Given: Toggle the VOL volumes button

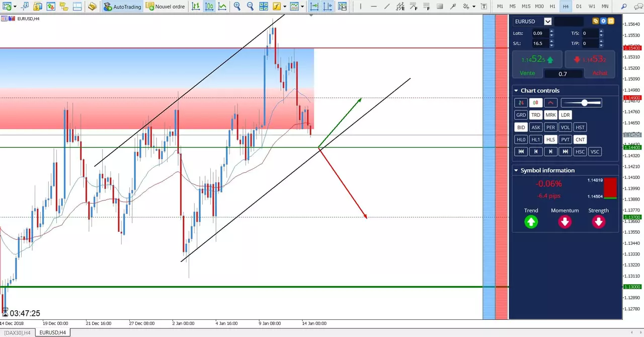Looking at the screenshot, I should coord(565,127).
